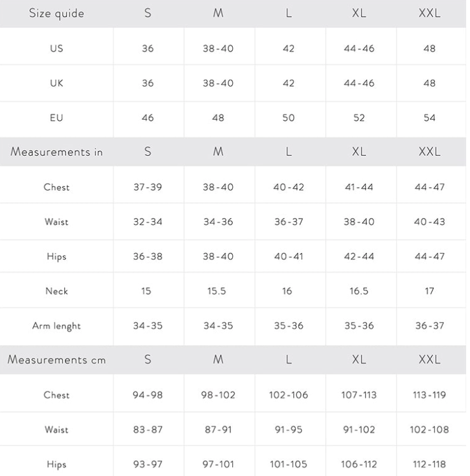The image size is (470, 476).
Task: Click the UK medium size 38-40 cell
Action: pos(218,83)
